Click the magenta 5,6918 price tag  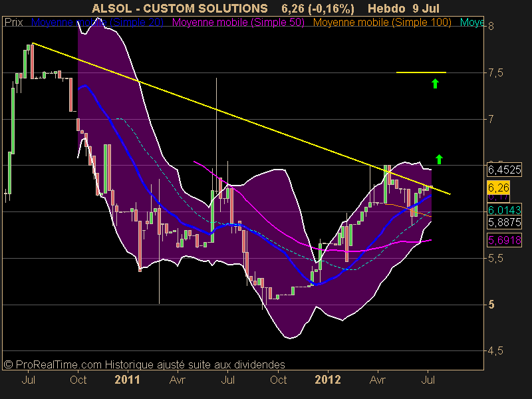(504, 240)
